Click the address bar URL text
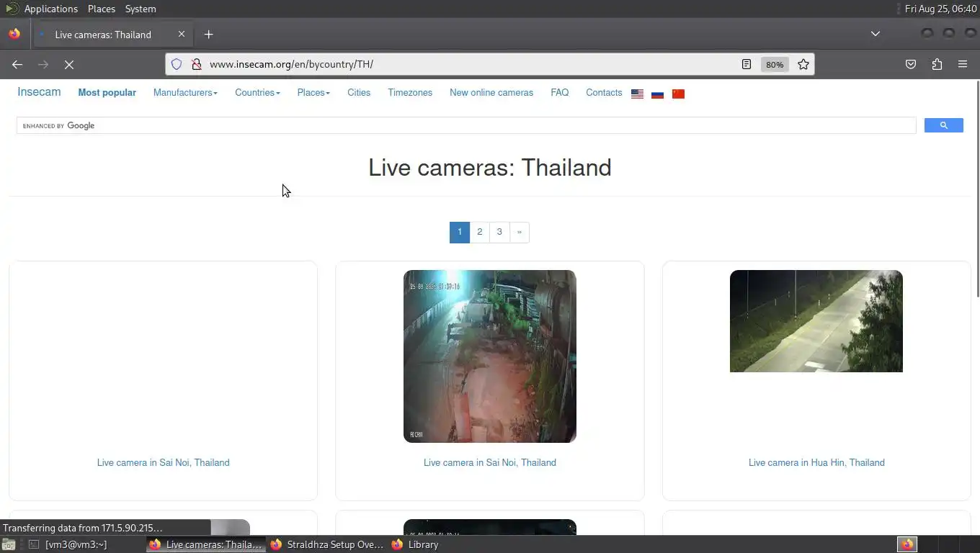The width and height of the screenshot is (980, 553). (x=291, y=64)
